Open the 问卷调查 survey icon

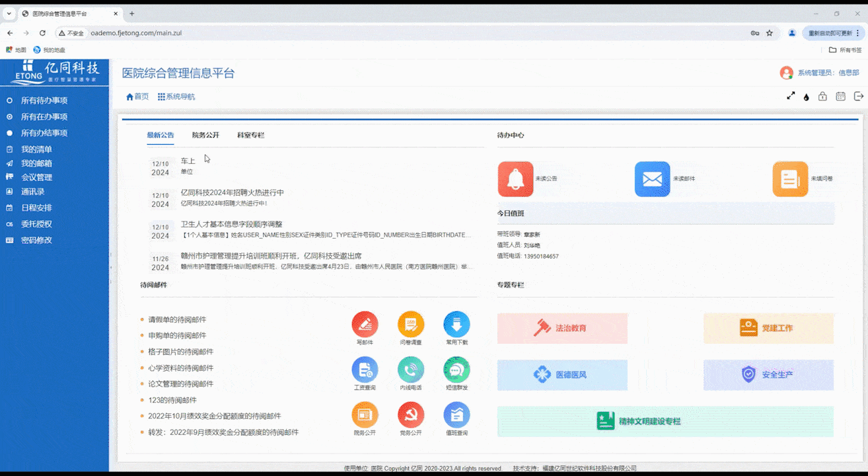point(410,325)
